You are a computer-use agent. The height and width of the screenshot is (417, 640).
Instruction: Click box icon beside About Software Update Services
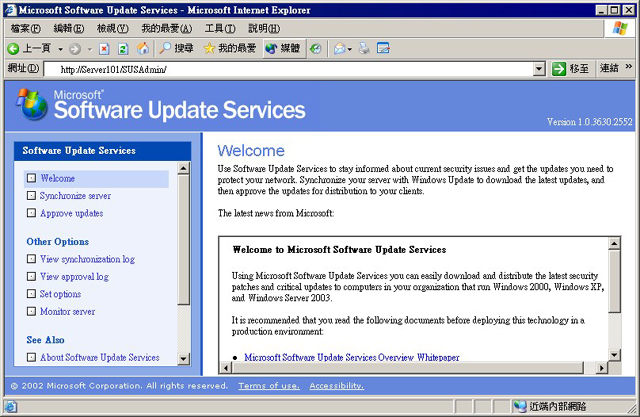(31, 357)
